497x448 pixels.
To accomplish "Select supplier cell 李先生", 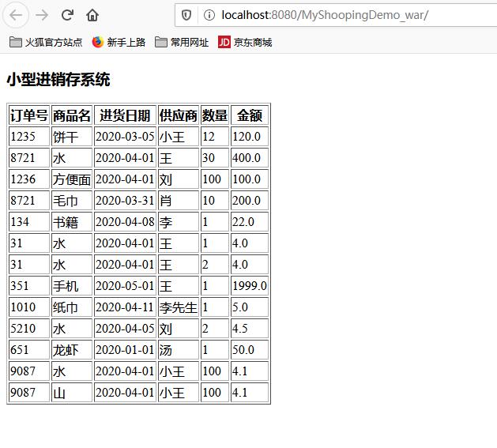I will pos(179,307).
